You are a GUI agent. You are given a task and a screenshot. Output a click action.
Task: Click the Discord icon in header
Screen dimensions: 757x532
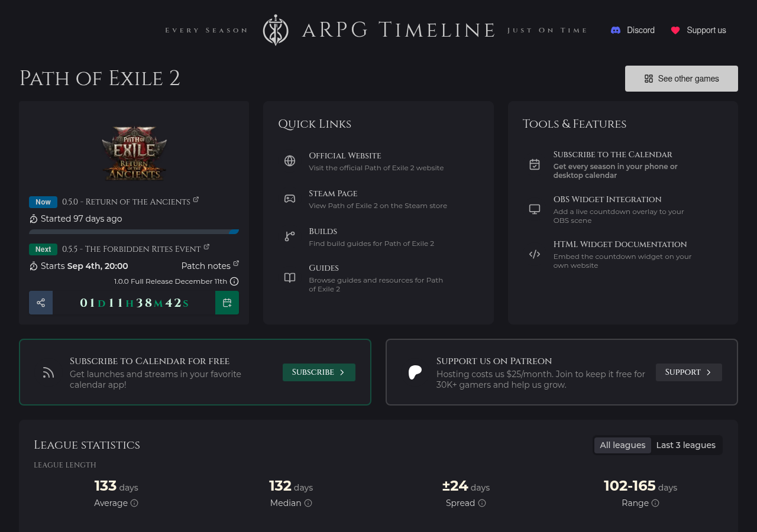coord(616,30)
